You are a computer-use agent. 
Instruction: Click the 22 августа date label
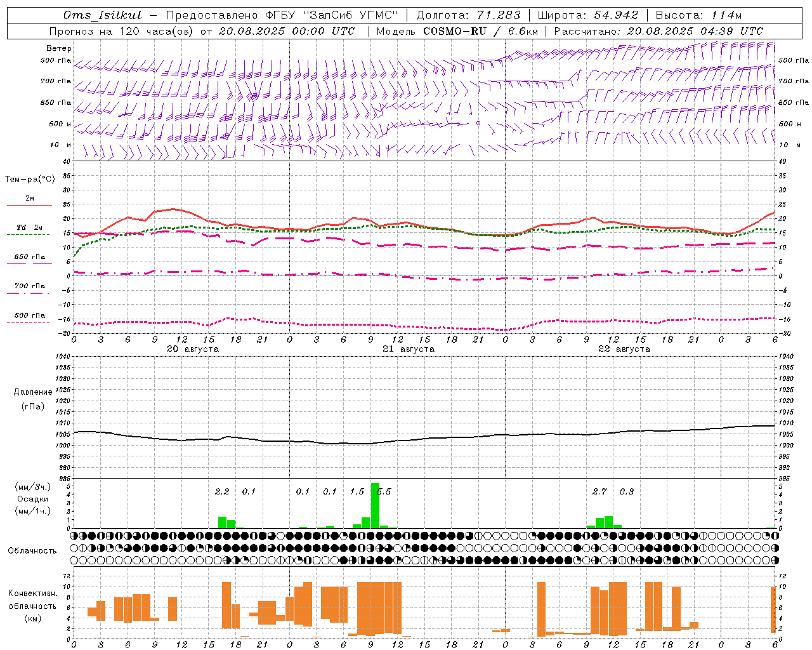[x=624, y=349]
